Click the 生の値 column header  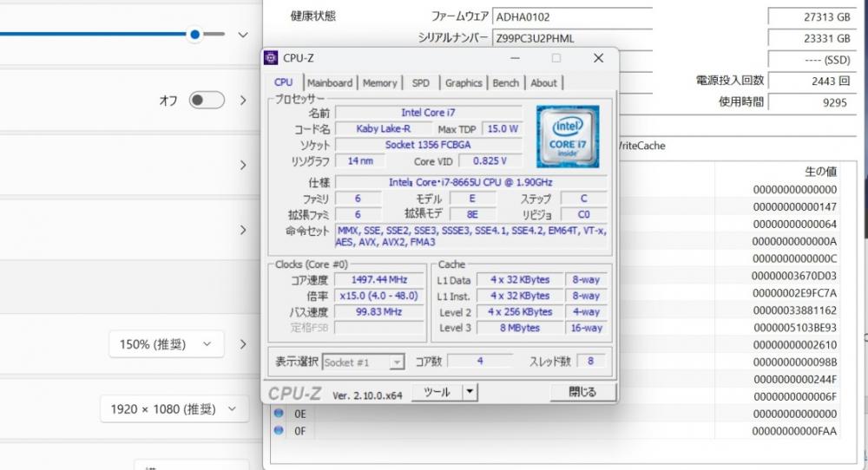point(820,172)
